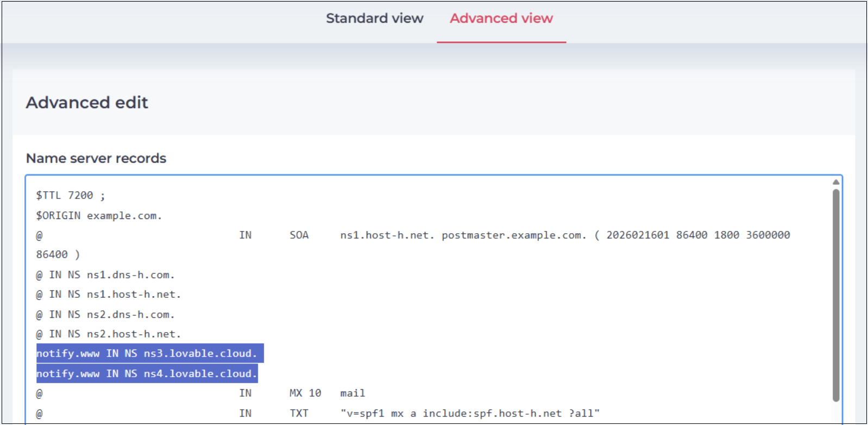Click the SOA record line

point(413,235)
